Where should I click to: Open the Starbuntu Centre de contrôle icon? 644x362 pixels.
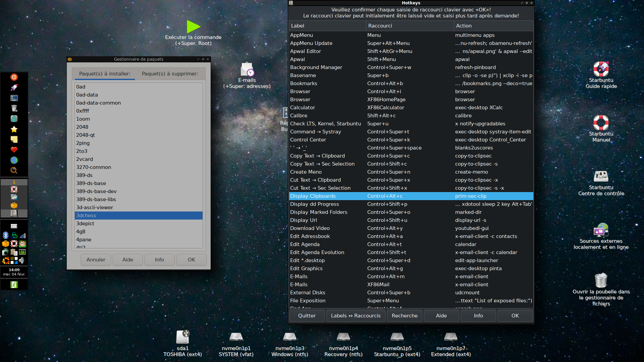point(601,176)
